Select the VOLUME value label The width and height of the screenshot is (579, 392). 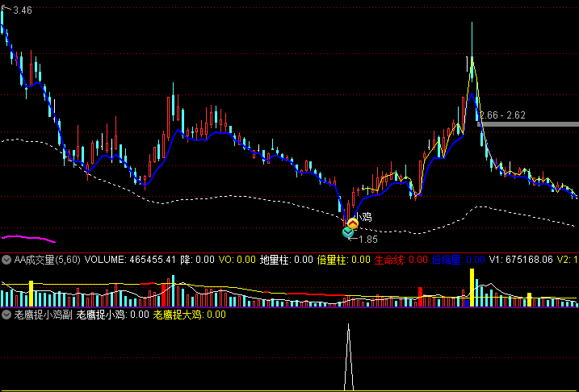pyautogui.click(x=130, y=260)
